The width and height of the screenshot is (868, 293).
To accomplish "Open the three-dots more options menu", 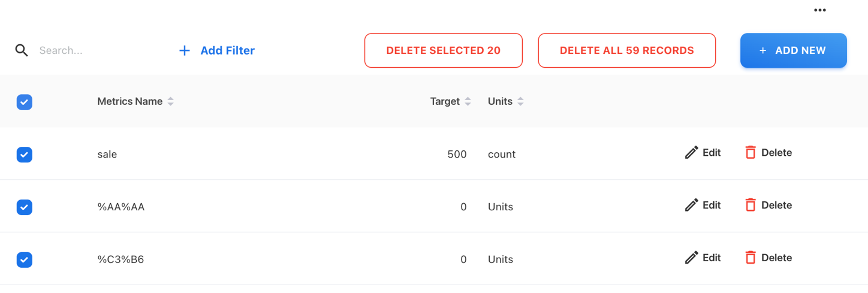I will [x=819, y=10].
